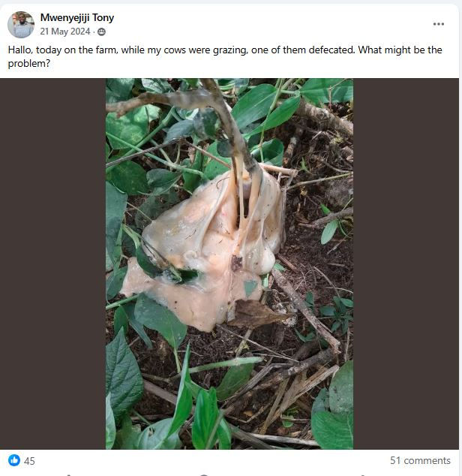Click the blue thumbs-up reaction icon
This screenshot has width=462, height=476.
[14, 460]
